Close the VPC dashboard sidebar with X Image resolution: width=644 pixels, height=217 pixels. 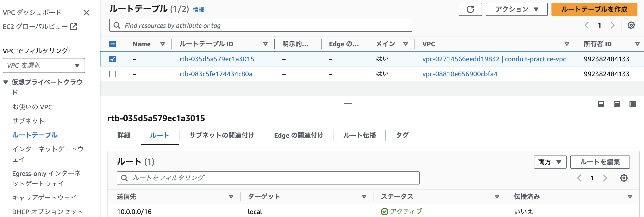coord(86,13)
